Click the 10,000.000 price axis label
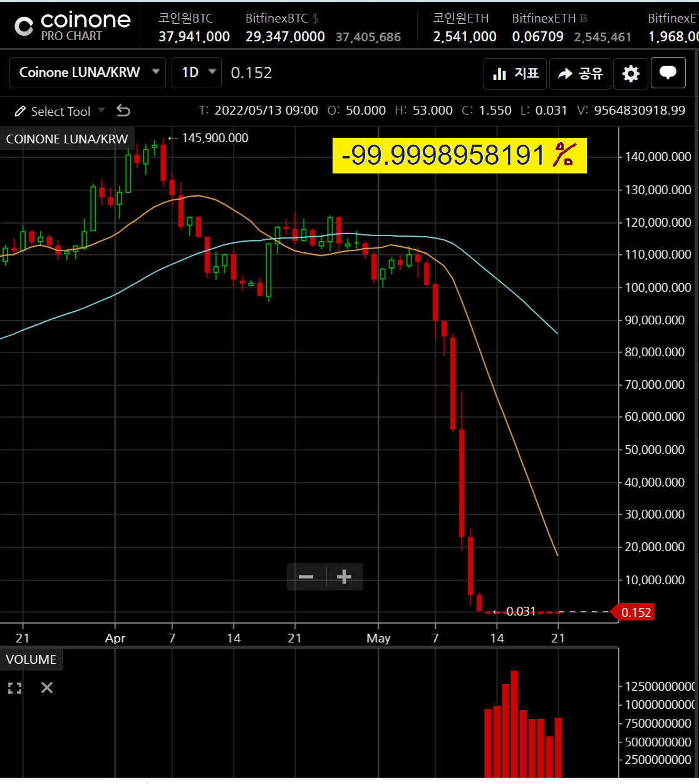Viewport: 699px width, 784px height. pos(655,580)
